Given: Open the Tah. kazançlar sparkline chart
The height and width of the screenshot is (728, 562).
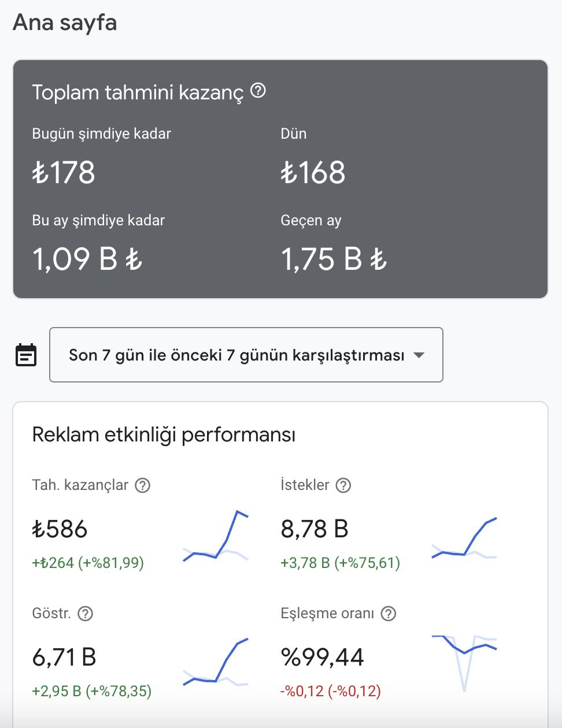Looking at the screenshot, I should [x=216, y=536].
